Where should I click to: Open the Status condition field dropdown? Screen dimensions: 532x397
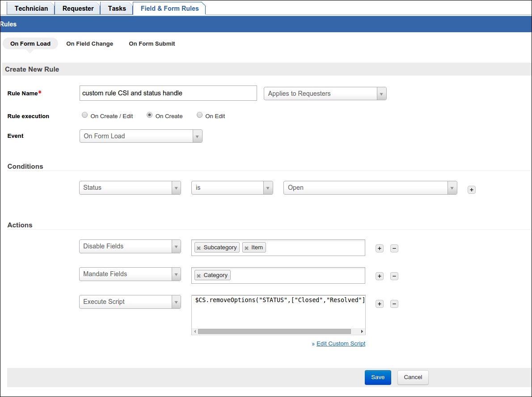130,188
